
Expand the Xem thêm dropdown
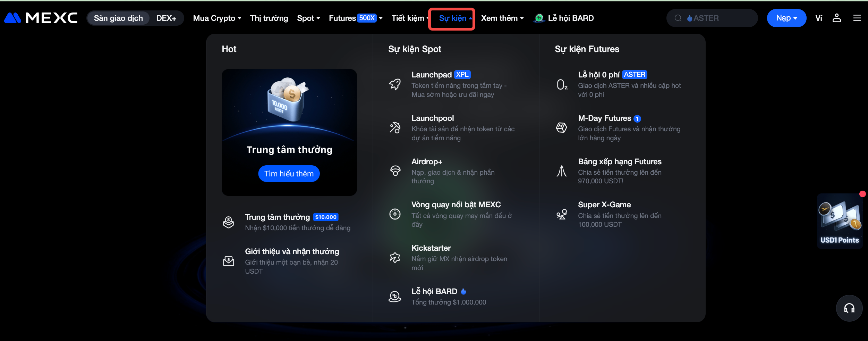coord(502,18)
